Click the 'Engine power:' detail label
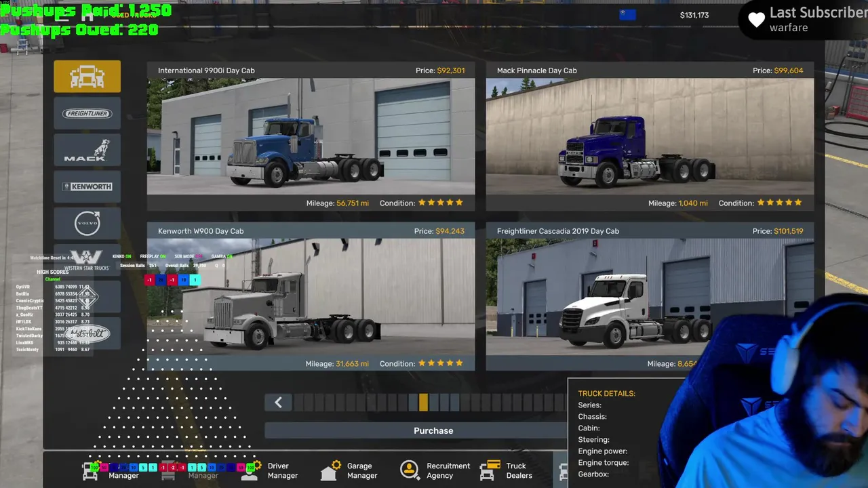The width and height of the screenshot is (868, 488). click(603, 451)
